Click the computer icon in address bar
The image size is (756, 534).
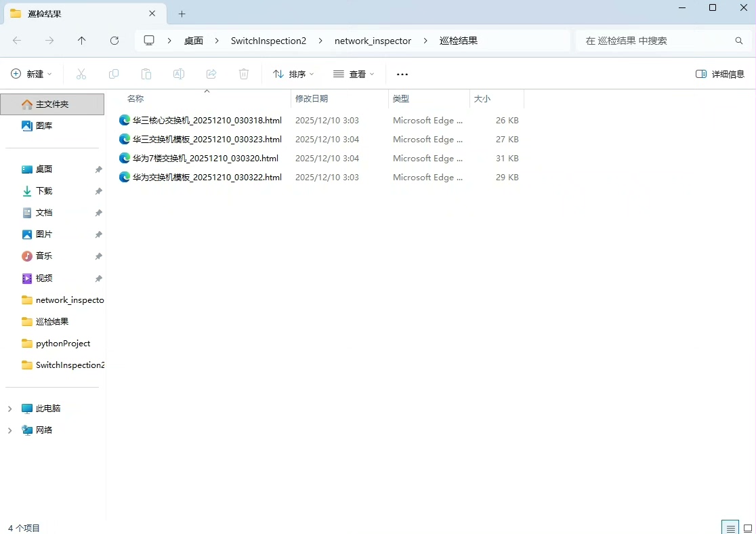click(x=149, y=41)
